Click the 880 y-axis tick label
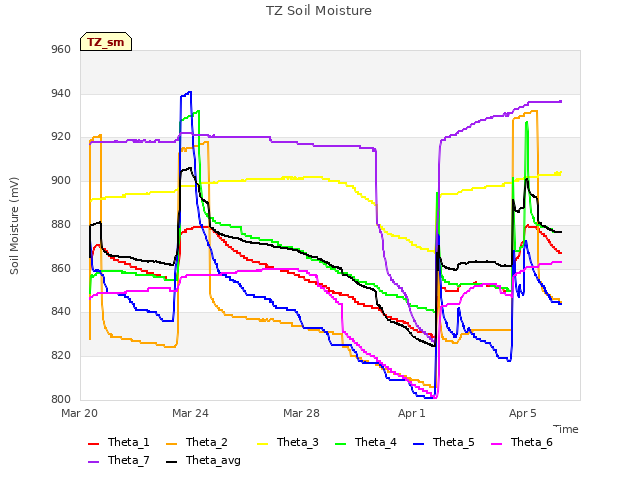Viewport: 640px width, 480px height. [61, 224]
